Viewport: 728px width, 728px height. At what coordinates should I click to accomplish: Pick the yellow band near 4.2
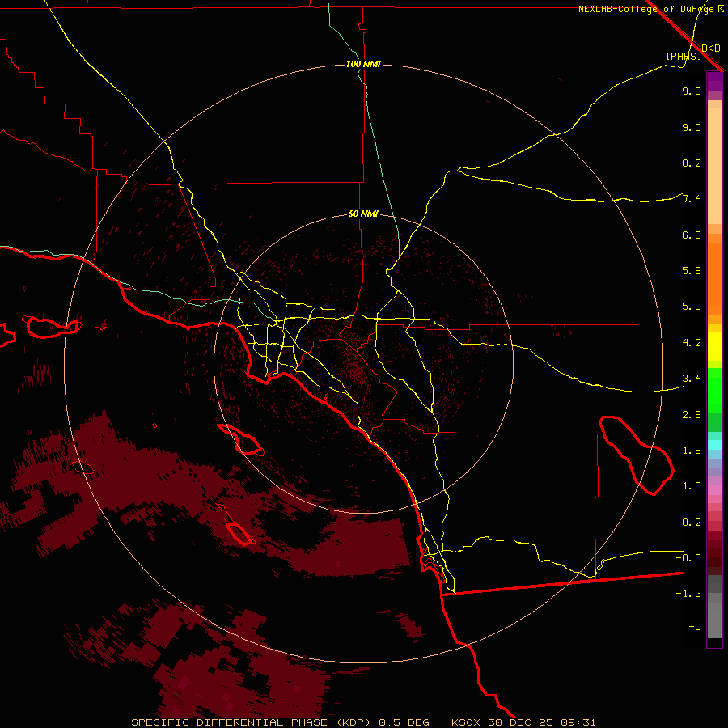point(714,345)
